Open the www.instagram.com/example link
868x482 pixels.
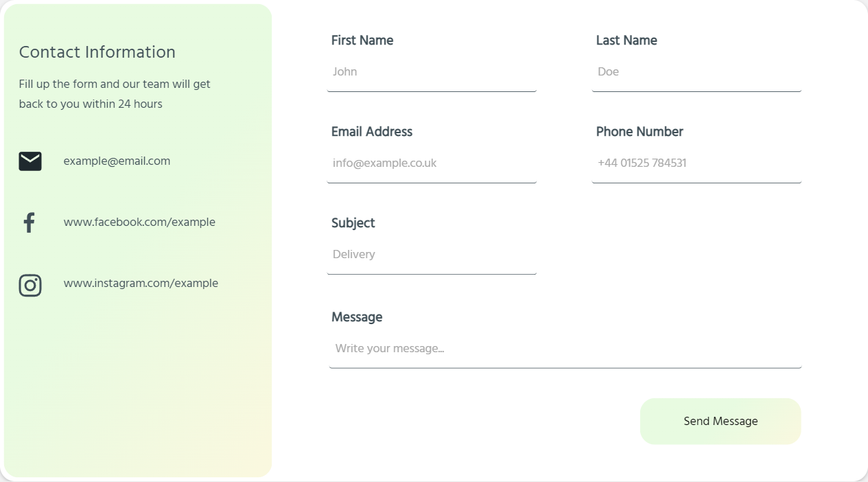click(x=141, y=284)
